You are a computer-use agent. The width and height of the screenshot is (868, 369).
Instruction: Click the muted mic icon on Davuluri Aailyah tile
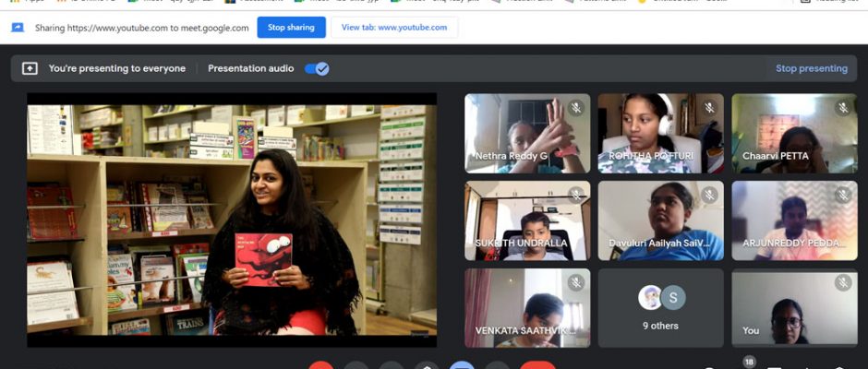[x=709, y=195]
